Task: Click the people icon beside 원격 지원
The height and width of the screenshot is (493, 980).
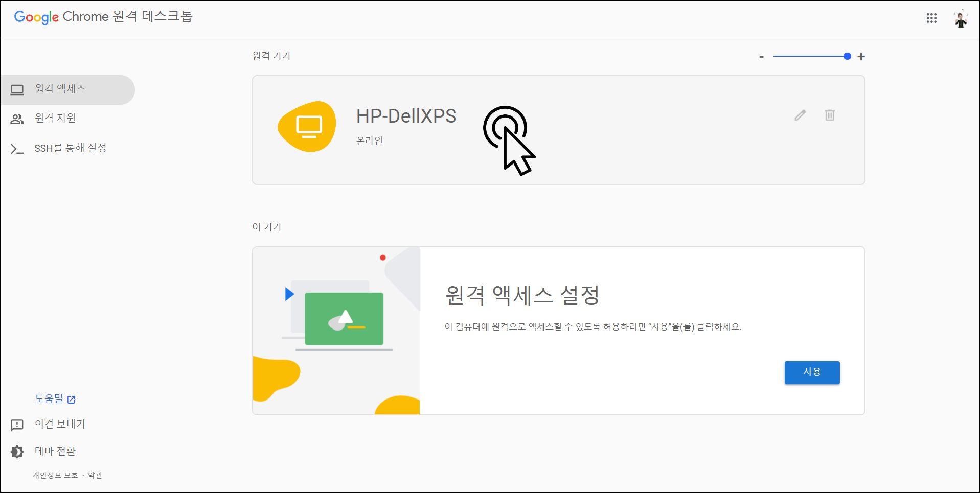Action: coord(17,119)
